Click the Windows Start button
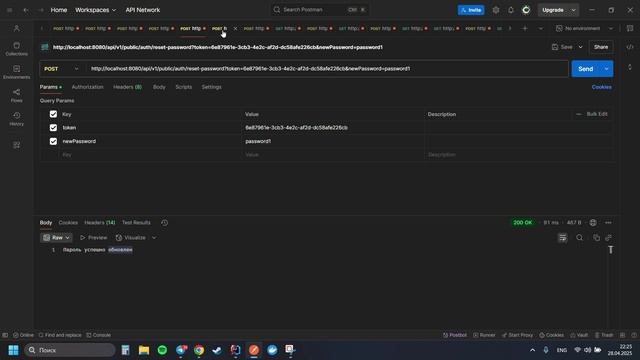This screenshot has height=360, width=640. (13, 350)
